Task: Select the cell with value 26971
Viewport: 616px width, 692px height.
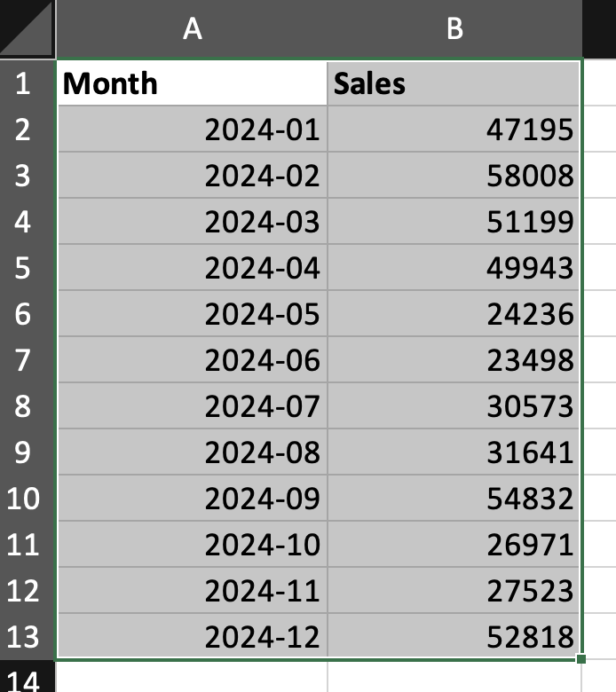Action: click(454, 545)
